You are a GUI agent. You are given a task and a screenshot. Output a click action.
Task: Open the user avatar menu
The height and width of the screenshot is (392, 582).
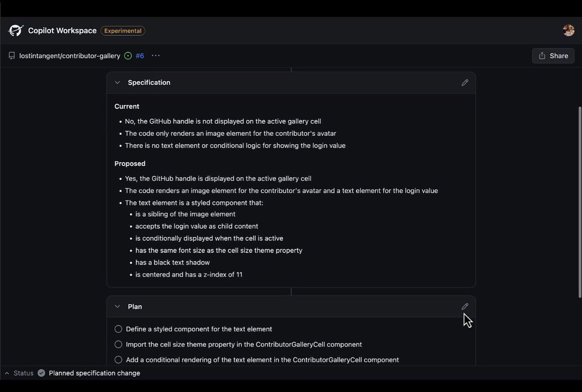tap(568, 31)
